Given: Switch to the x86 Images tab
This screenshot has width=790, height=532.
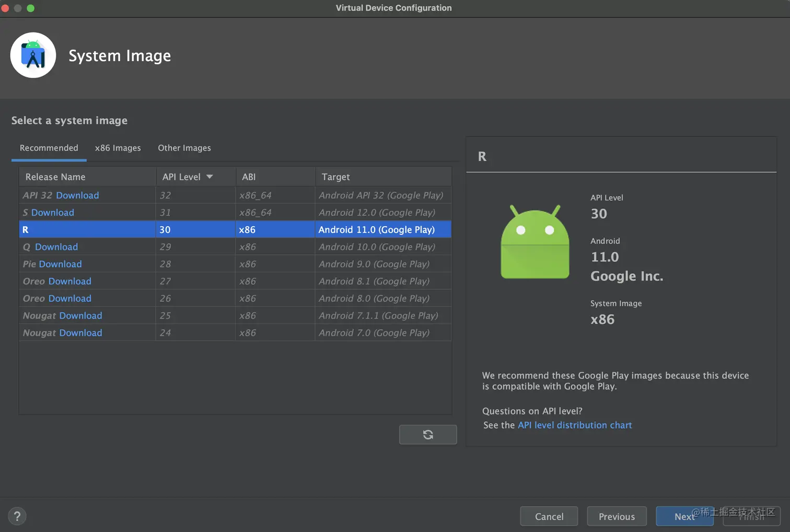Looking at the screenshot, I should pyautogui.click(x=118, y=148).
